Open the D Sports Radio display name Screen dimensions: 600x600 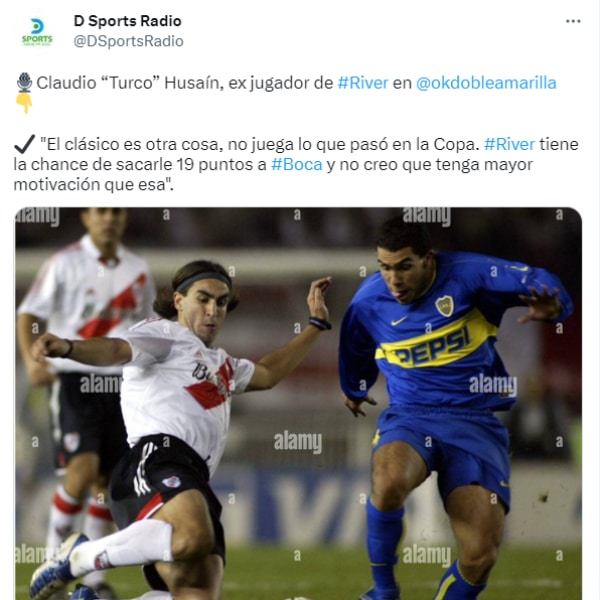click(127, 21)
